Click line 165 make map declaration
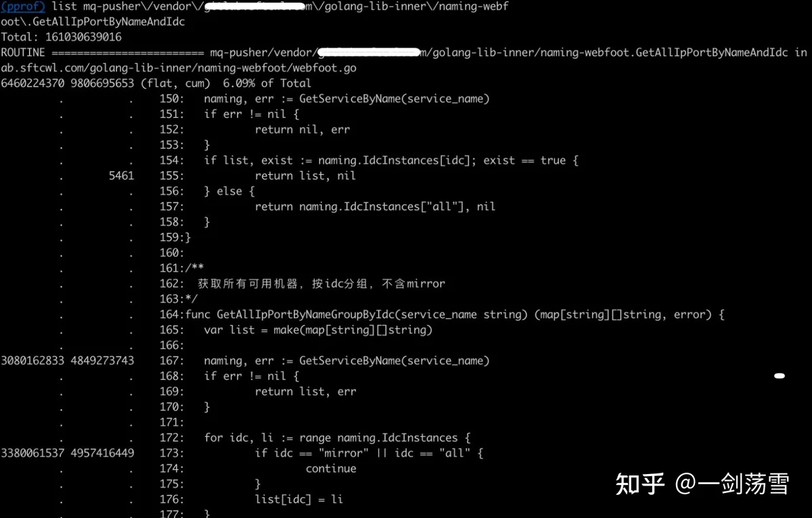Screen dimensions: 812x518 [x=318, y=330]
